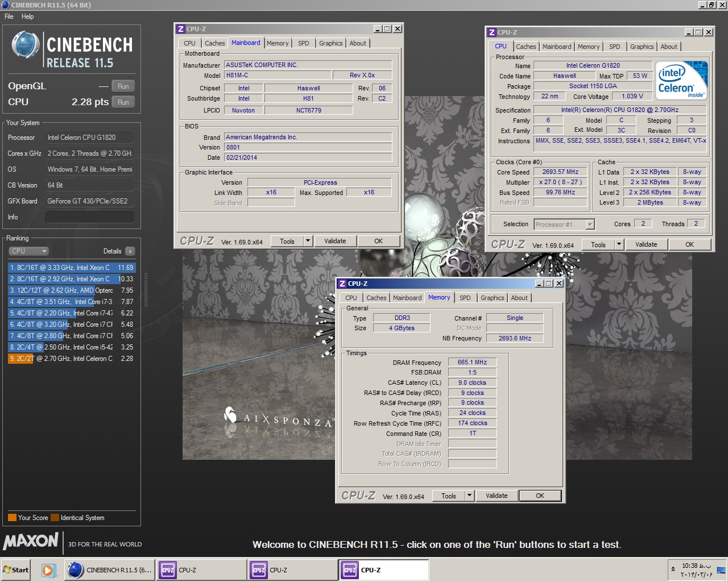Open the media player taskbar icon
The width and height of the screenshot is (728, 582).
click(x=48, y=570)
